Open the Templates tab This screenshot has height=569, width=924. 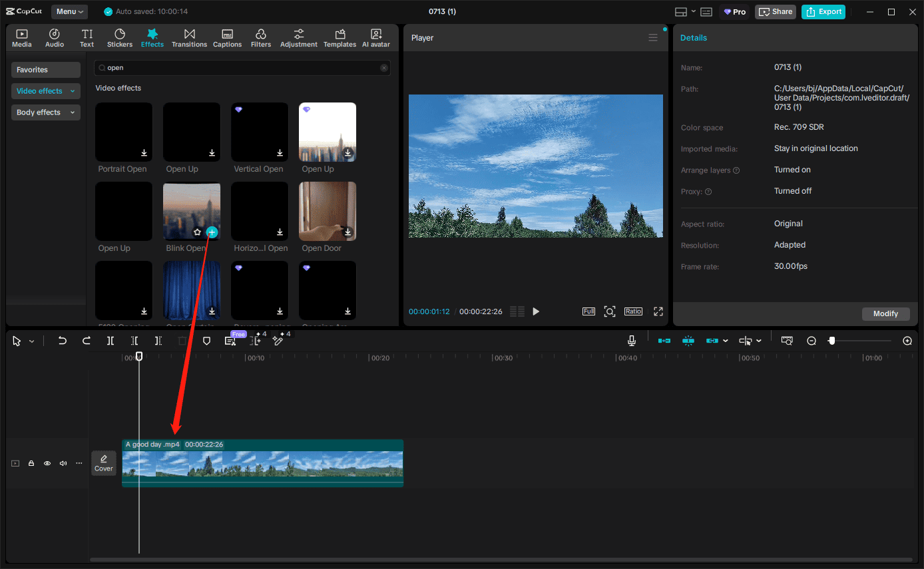[340, 38]
